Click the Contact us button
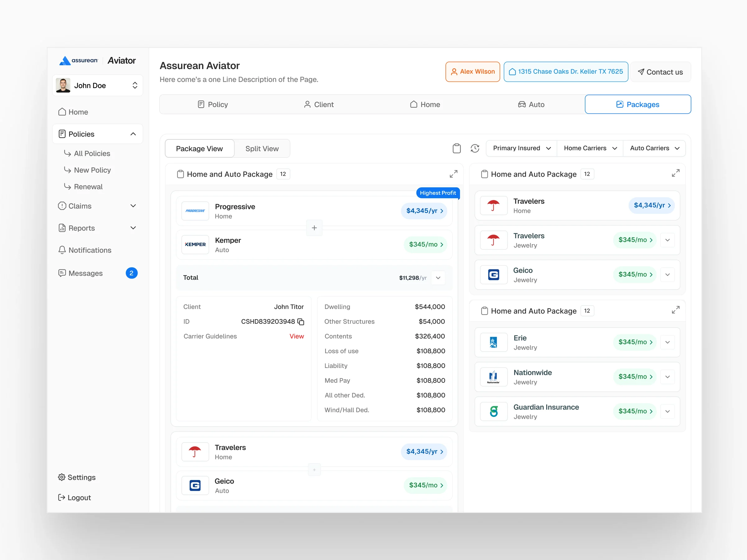Screen dimensions: 747x560 tap(660, 72)
